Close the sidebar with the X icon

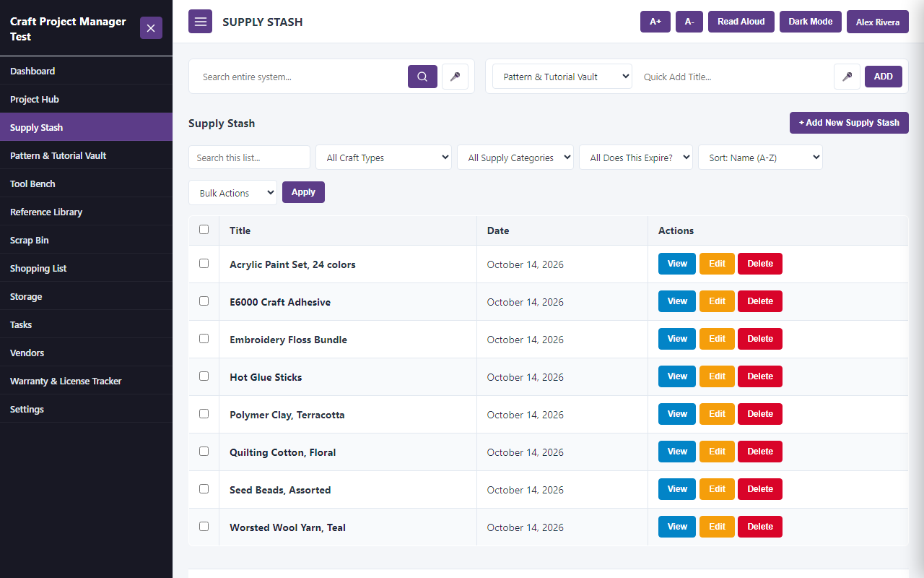point(151,28)
